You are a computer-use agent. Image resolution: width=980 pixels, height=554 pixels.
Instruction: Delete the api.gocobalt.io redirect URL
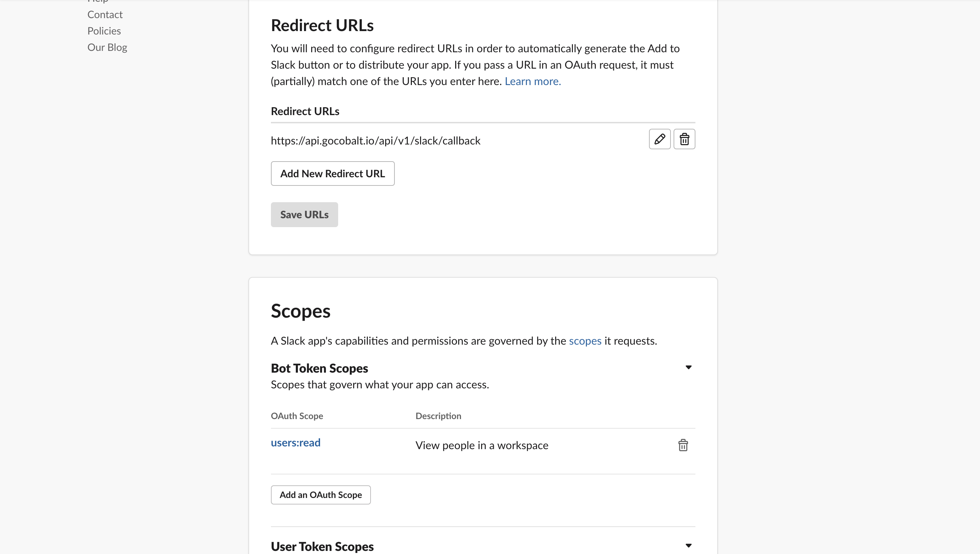[x=684, y=139]
